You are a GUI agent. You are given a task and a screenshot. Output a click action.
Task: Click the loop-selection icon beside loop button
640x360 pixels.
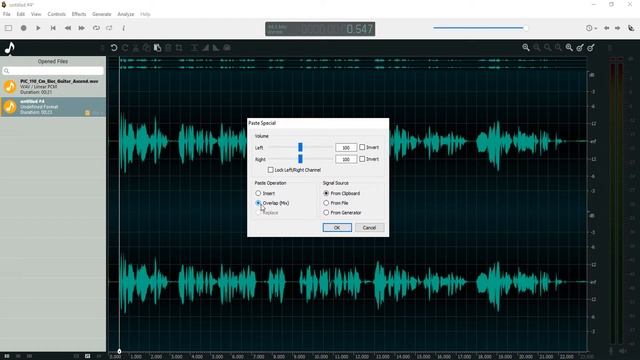pyautogui.click(x=109, y=28)
